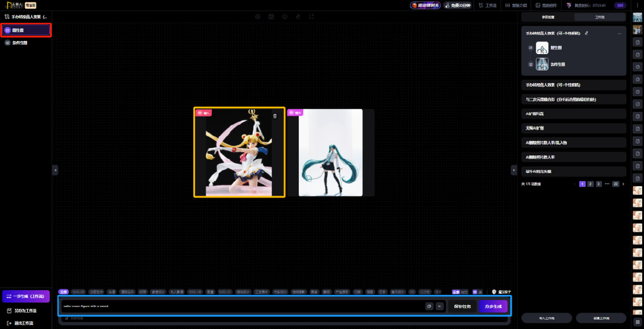Click the 导入工作流 button
Viewport: 644px width, 329px height.
point(547,318)
